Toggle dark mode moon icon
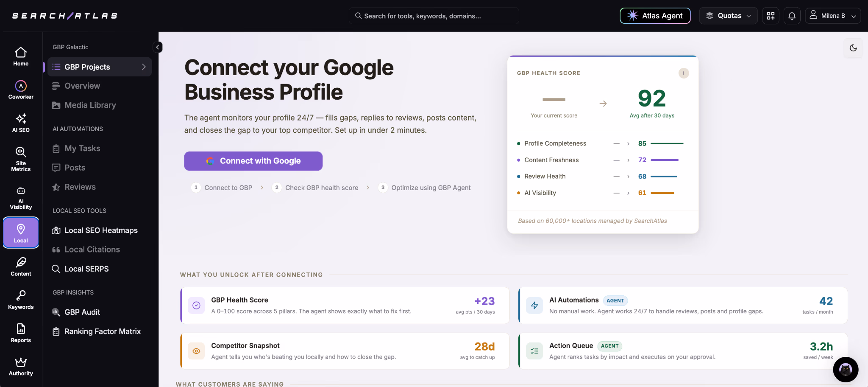This screenshot has height=387, width=868. pos(853,48)
